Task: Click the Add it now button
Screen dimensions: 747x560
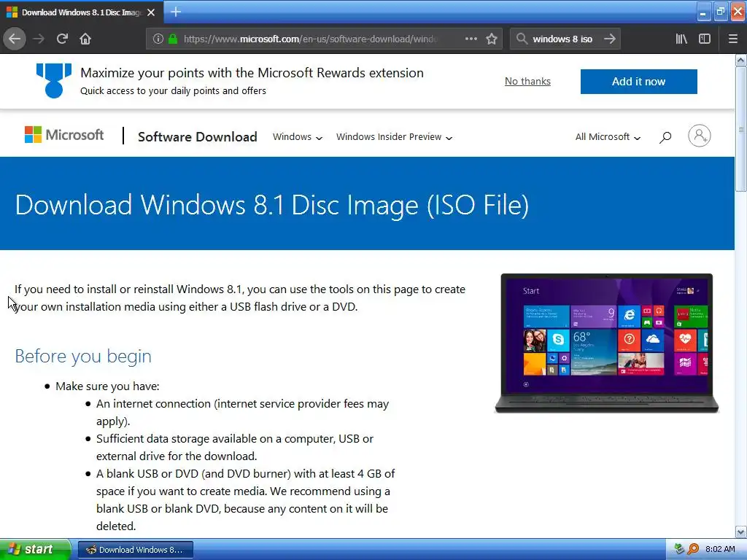Action: (638, 82)
